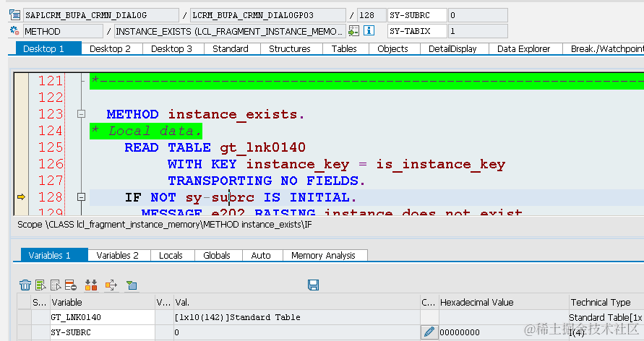This screenshot has width=644, height=341.
Task: Click the blue square with green filter icon
Action: point(132,285)
